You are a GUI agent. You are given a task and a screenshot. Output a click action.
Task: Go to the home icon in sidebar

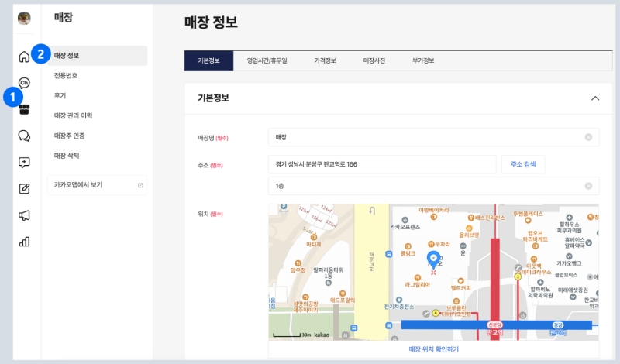point(24,57)
